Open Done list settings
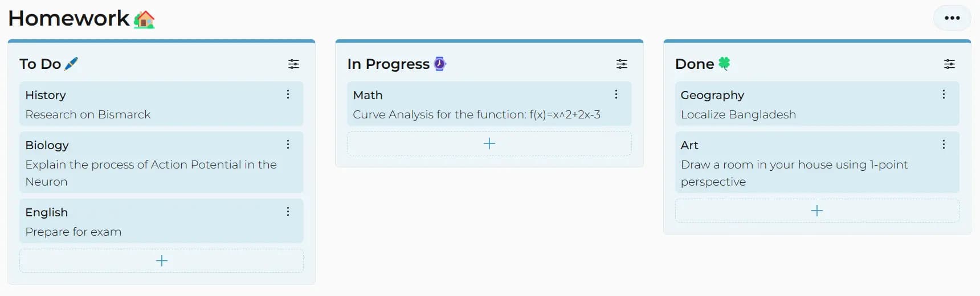The height and width of the screenshot is (296, 980). 949,64
